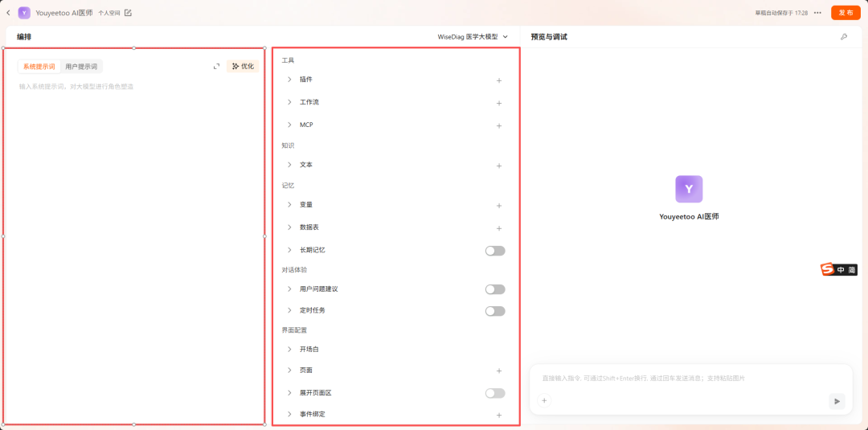Select the 系统提示词 tab

39,67
